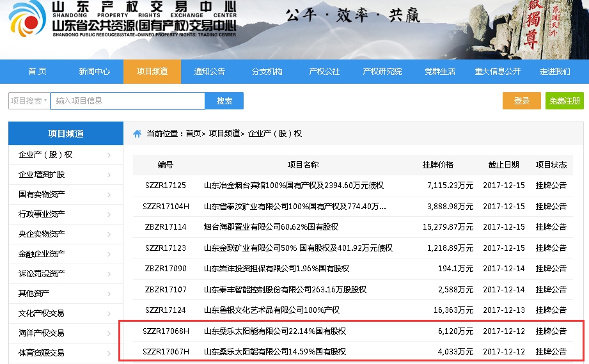This screenshot has width=589, height=364.
Task: Open project 山东桑乐太阳能有限公司14.59%国有股权
Action: [x=274, y=352]
